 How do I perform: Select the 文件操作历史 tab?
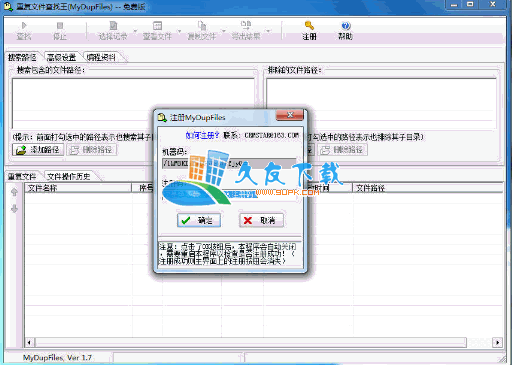[69, 176]
